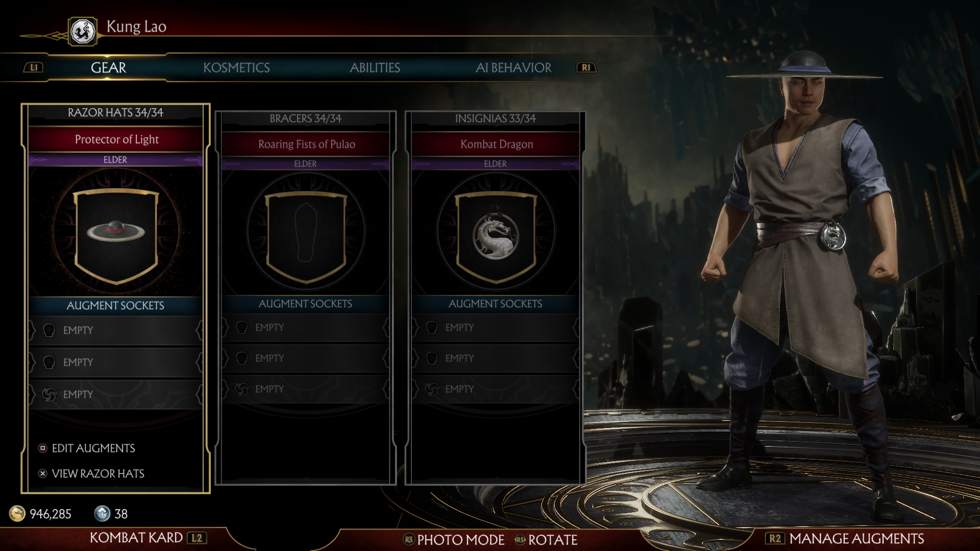Click the R1 shoulder button icon
Screen dimensions: 980x551
tap(586, 67)
